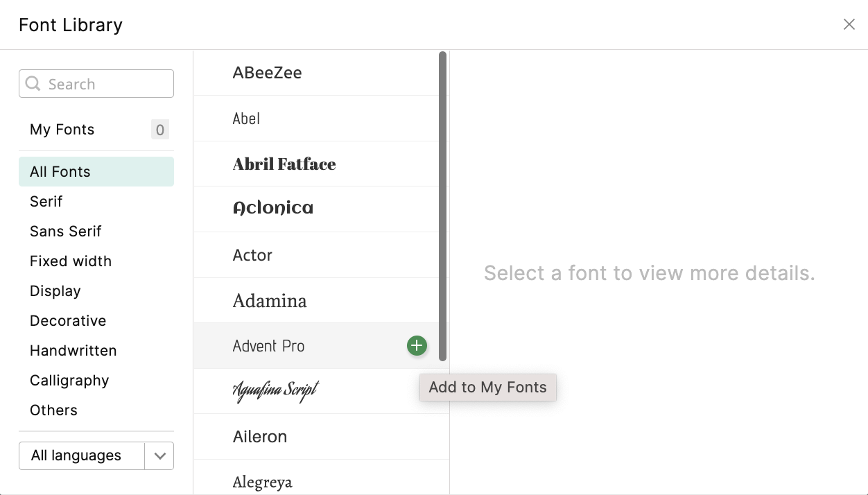
Task: Select the Abril Fatface font
Action: (284, 164)
